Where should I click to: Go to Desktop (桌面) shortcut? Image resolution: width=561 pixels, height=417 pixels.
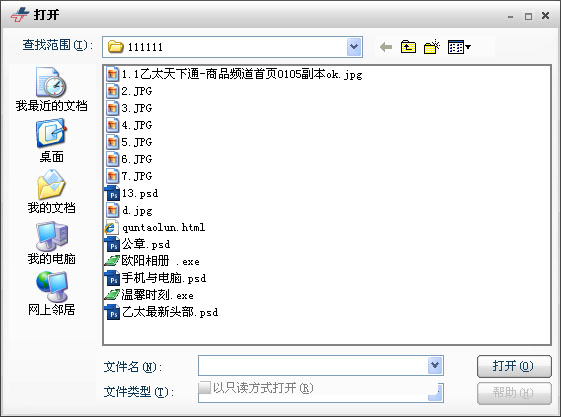point(51,141)
